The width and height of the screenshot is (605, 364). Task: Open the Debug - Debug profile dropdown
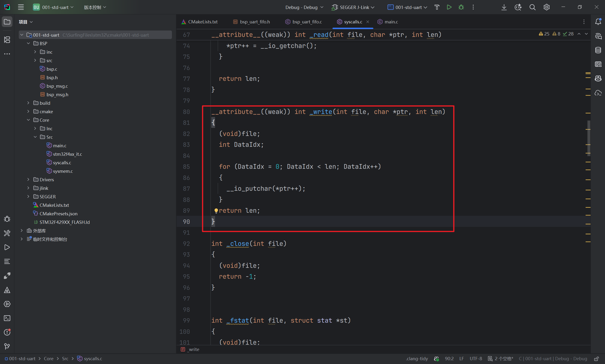[304, 7]
